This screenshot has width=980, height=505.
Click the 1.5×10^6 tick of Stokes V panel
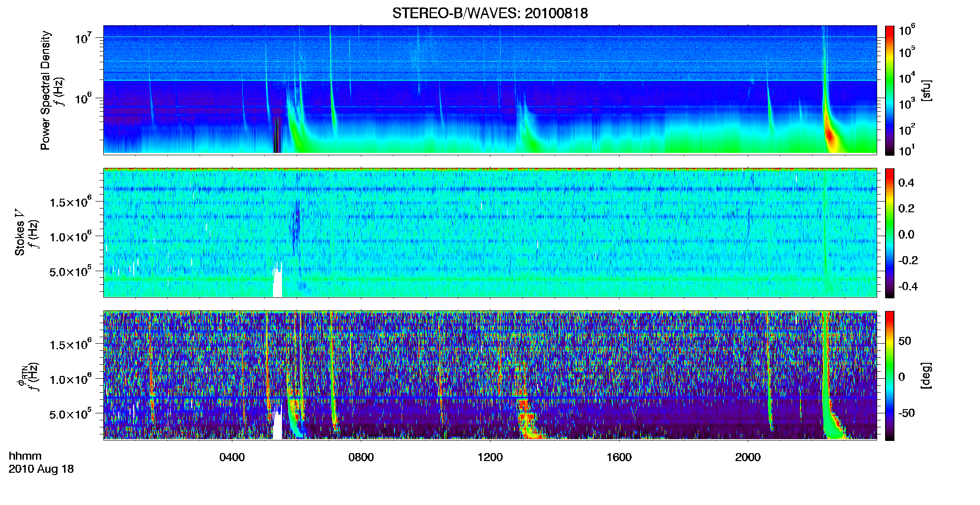[x=71, y=202]
